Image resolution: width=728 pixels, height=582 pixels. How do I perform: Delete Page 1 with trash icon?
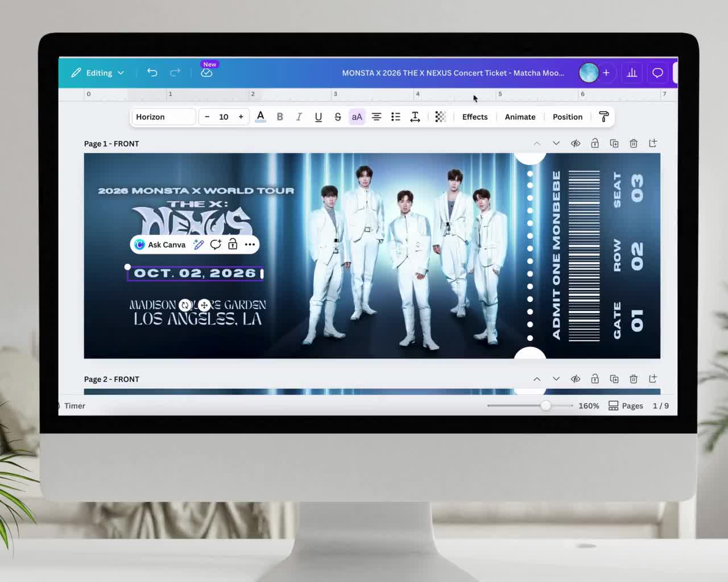tap(634, 143)
